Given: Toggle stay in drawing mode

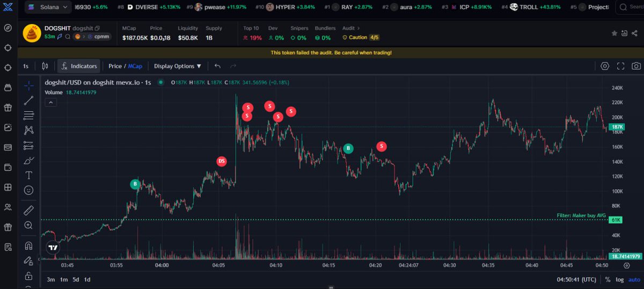Looking at the screenshot, I should click(x=28, y=261).
